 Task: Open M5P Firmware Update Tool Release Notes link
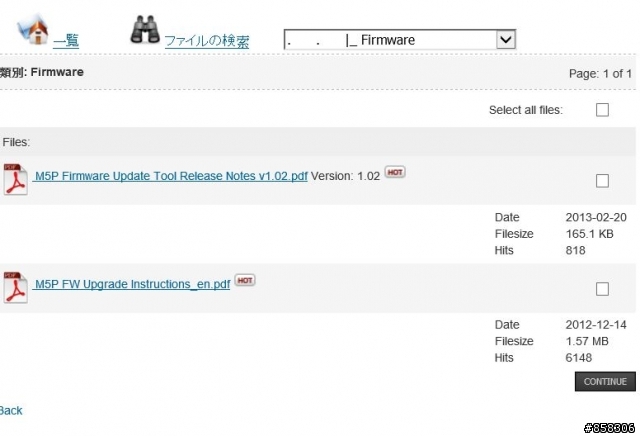click(171, 176)
